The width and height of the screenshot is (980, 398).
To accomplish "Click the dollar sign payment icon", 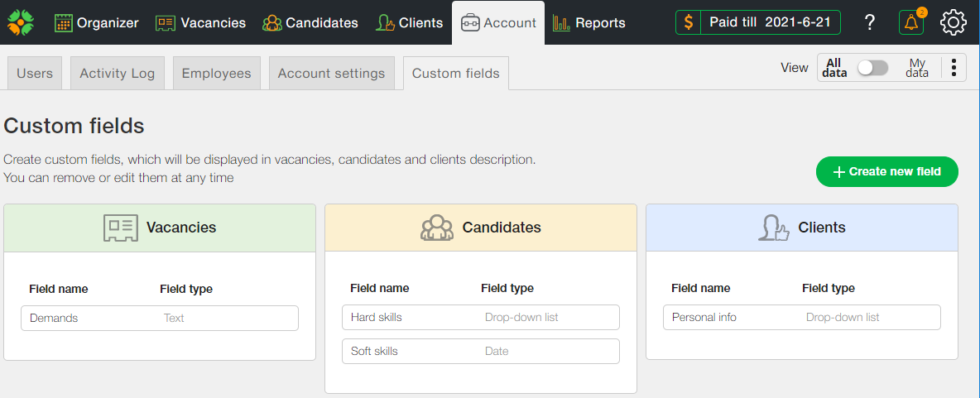I will click(689, 22).
